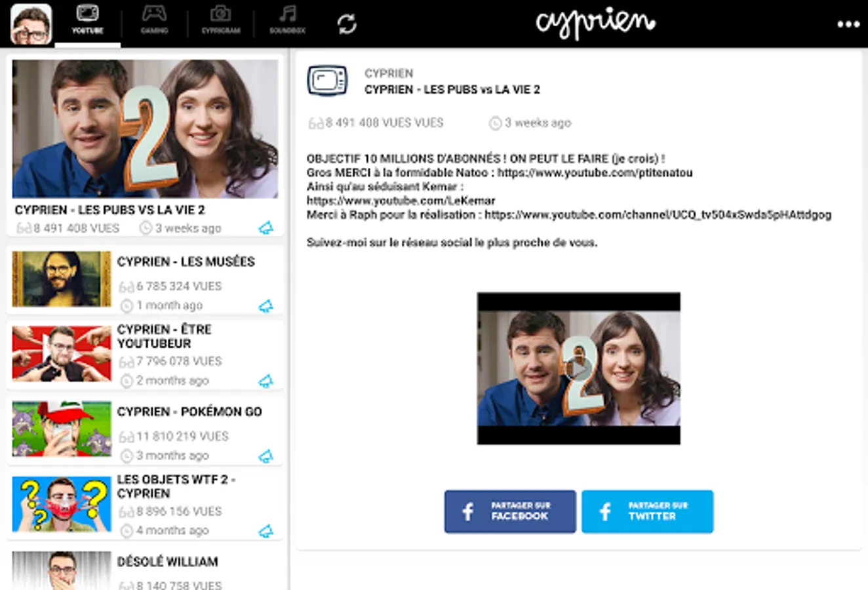Open the Les Musées video thumbnail
Viewport: 868px width, 590px height.
tap(62, 279)
